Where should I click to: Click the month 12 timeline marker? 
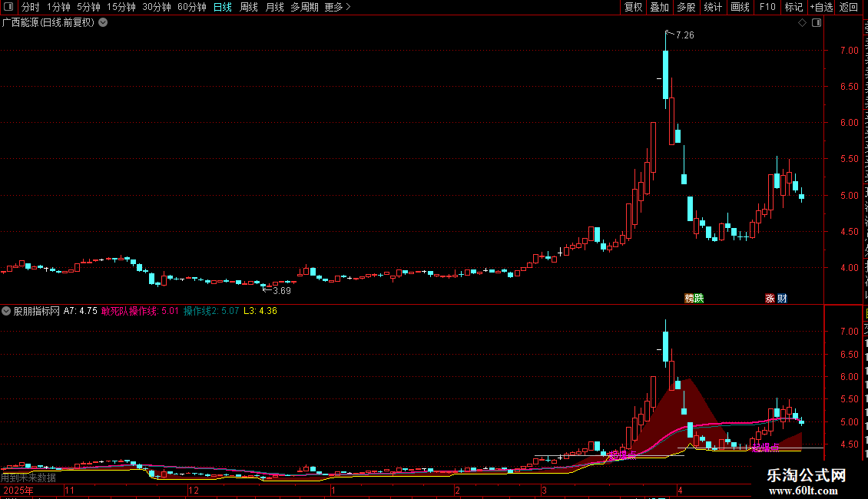tap(194, 490)
